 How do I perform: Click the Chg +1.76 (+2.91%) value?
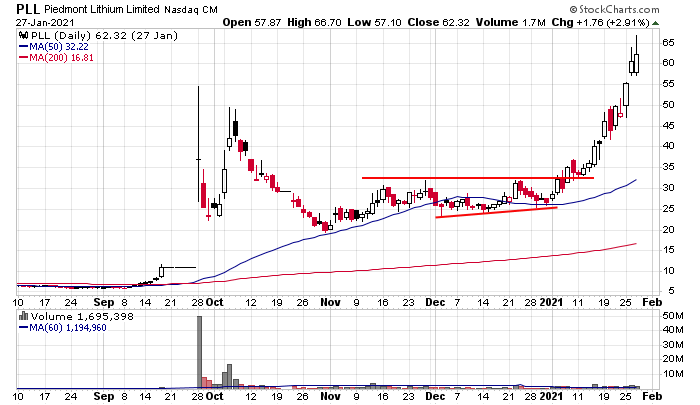tap(600, 22)
